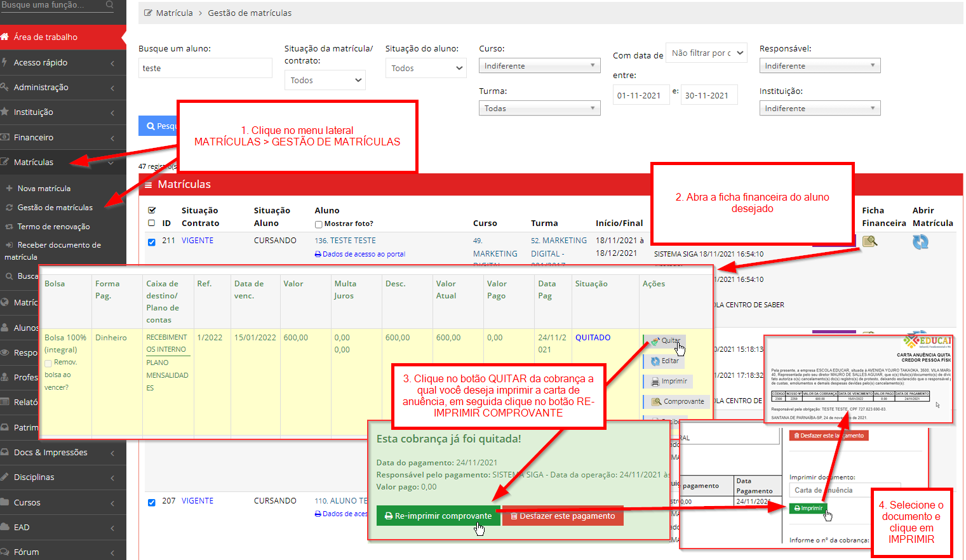The height and width of the screenshot is (560, 966).
Task: Click the Carta de Anuência document thumbnail
Action: (x=859, y=380)
